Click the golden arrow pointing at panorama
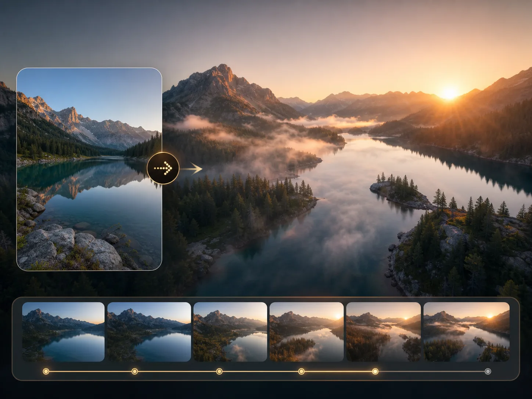Viewport: 532px width, 399px height. 191,169
